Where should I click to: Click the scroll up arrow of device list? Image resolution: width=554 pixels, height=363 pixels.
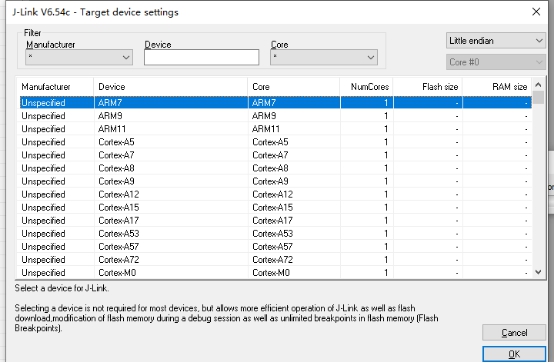pos(538,84)
